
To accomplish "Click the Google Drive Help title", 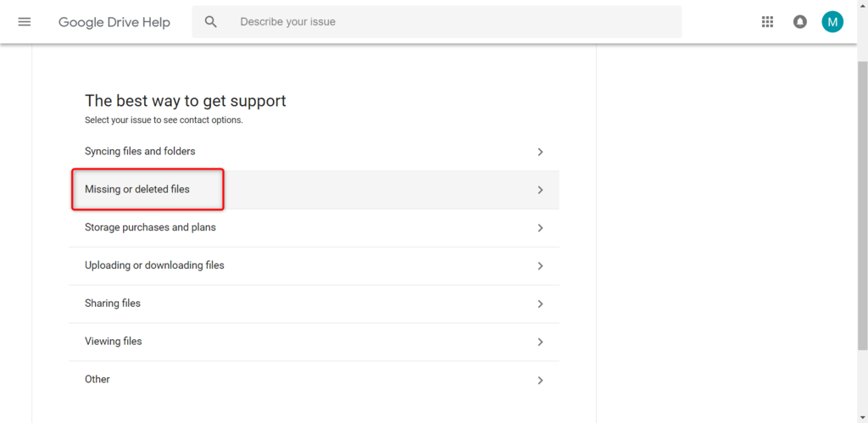I will pyautogui.click(x=114, y=22).
